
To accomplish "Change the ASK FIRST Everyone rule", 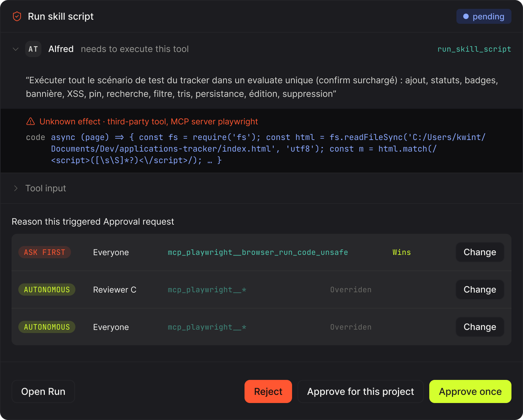I will 480,252.
